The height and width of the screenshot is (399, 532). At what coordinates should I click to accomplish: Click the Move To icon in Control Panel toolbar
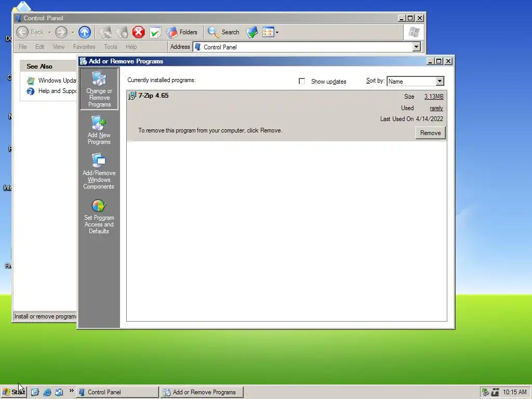(x=105, y=32)
